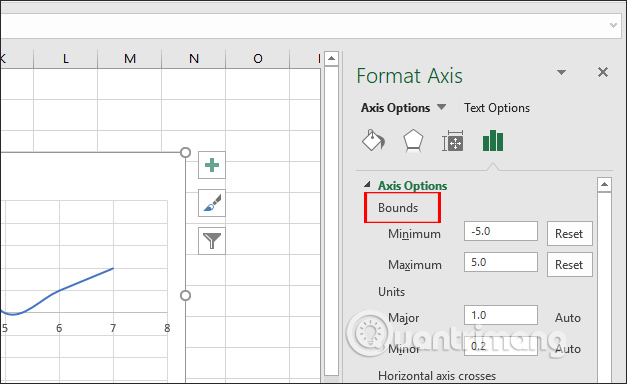Screen dimensions: 627x384
Task: Click the Units label
Action: (x=391, y=292)
